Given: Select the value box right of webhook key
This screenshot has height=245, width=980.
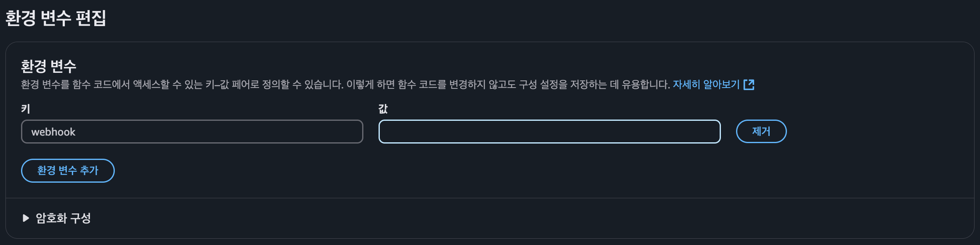Looking at the screenshot, I should point(549,132).
